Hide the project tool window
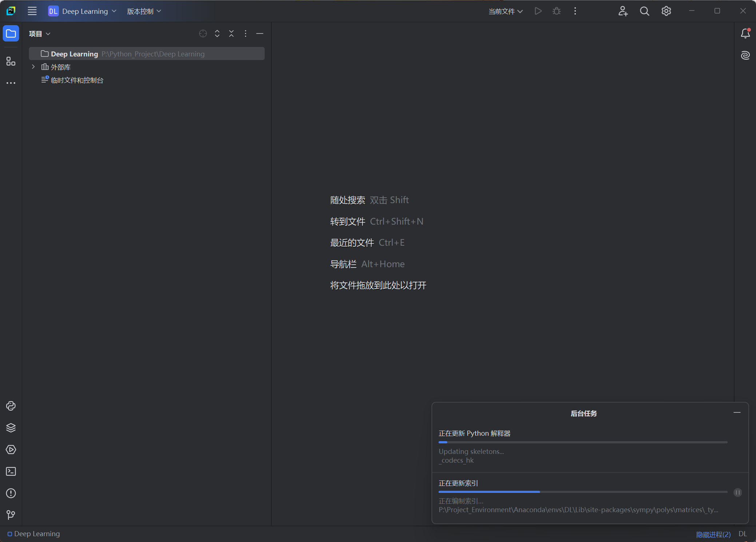Screen dimensions: 756x542 (260, 33)
